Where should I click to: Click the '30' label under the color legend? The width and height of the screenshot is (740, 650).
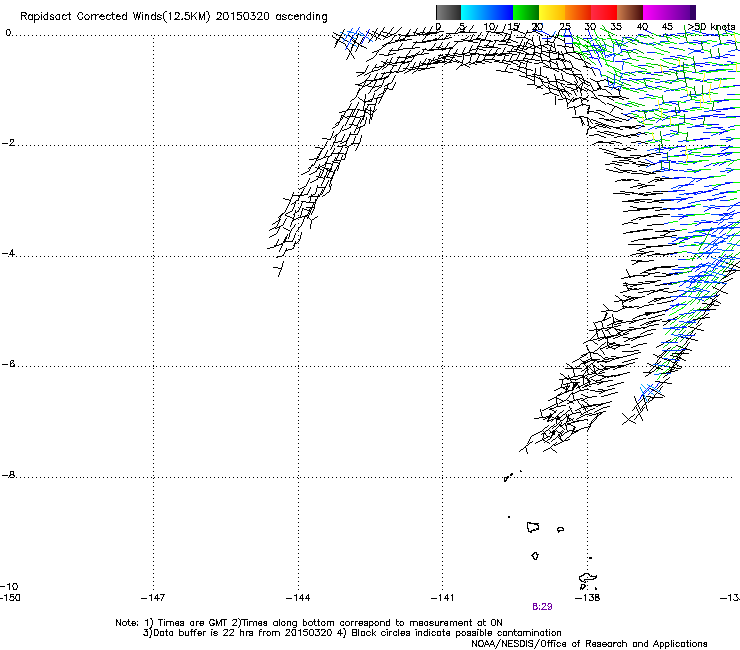590,27
